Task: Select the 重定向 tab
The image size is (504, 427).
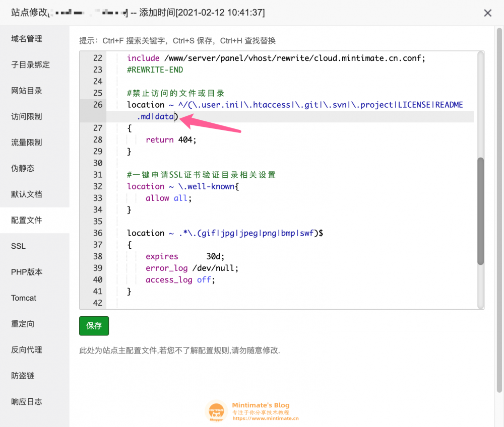Action: click(23, 324)
